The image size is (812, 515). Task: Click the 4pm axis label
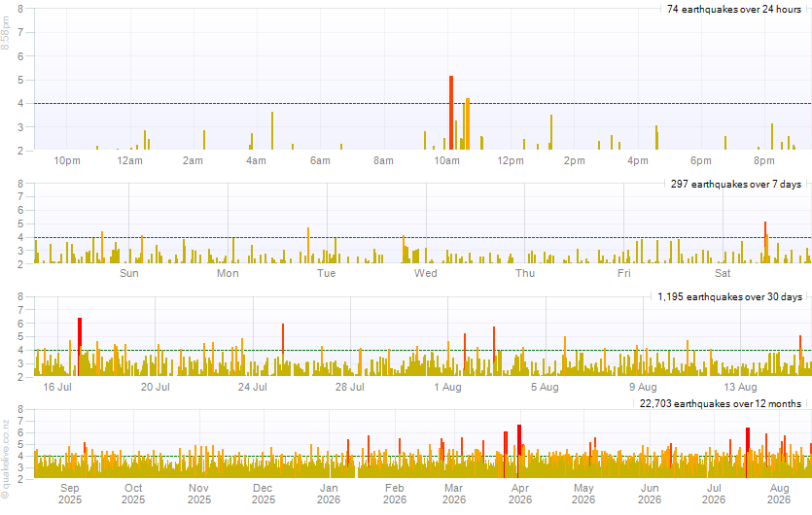[x=638, y=161]
